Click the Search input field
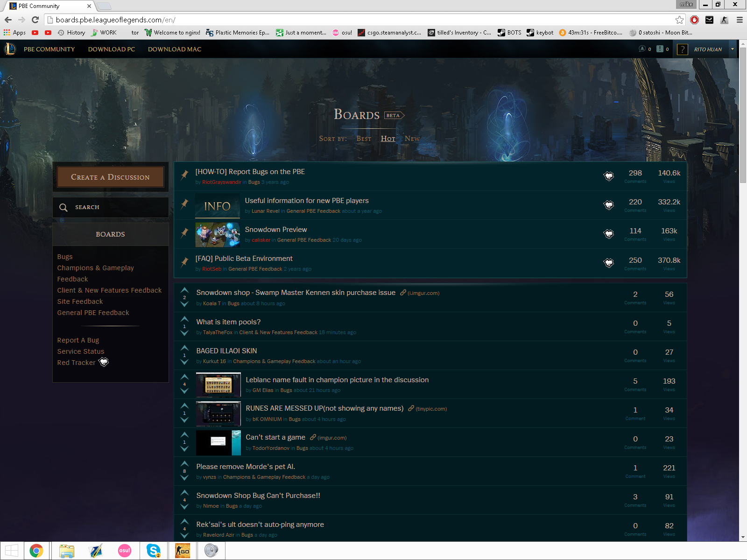Screen dimensions: 747x560 coord(110,207)
